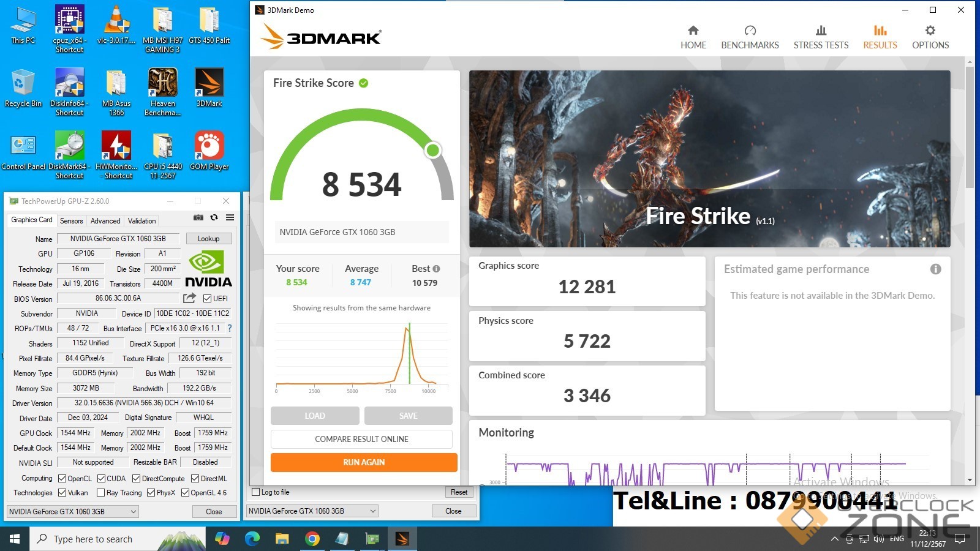Select the Control Panel desktop icon
Screen dimensions: 980x551
23,151
